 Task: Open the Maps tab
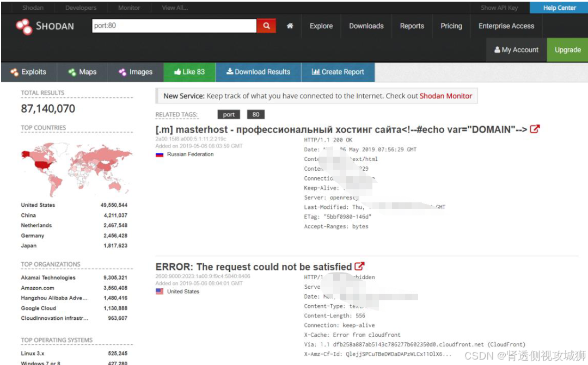point(83,72)
